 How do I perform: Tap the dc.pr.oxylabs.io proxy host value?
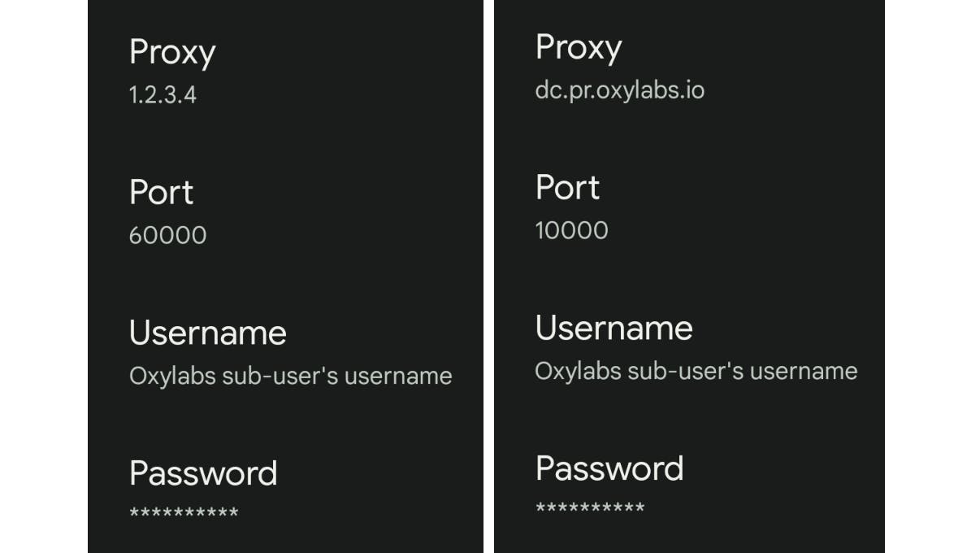coord(619,89)
